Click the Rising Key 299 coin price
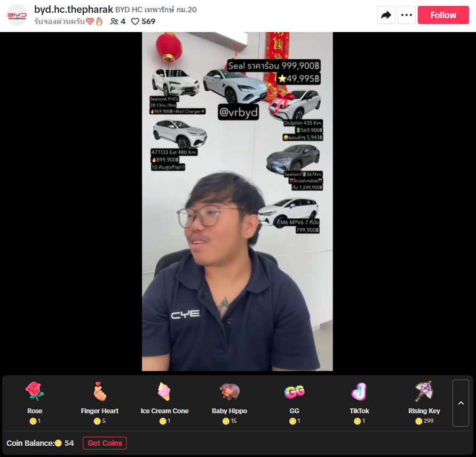This screenshot has height=457, width=476. point(424,421)
